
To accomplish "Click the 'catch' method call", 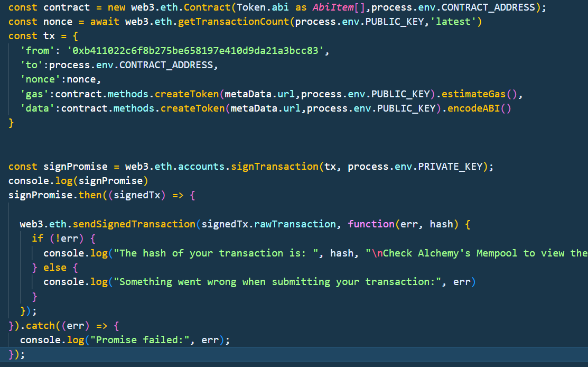I will pos(41,326).
